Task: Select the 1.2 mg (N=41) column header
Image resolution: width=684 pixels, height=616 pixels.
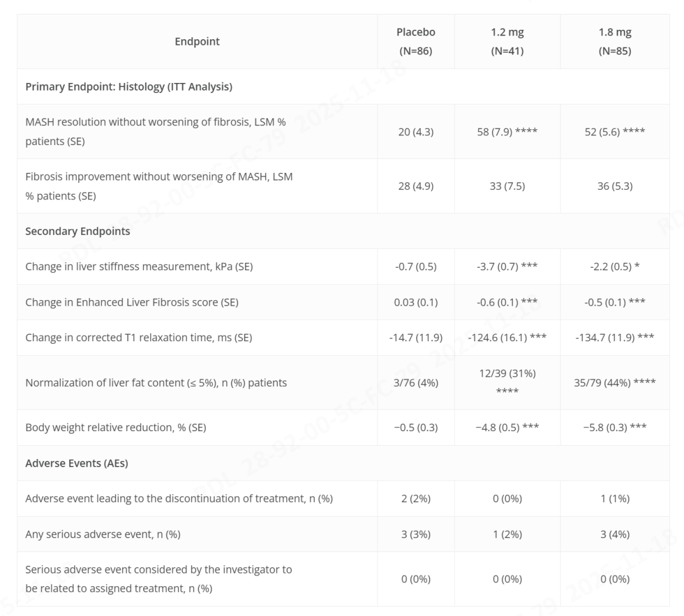Action: point(507,41)
